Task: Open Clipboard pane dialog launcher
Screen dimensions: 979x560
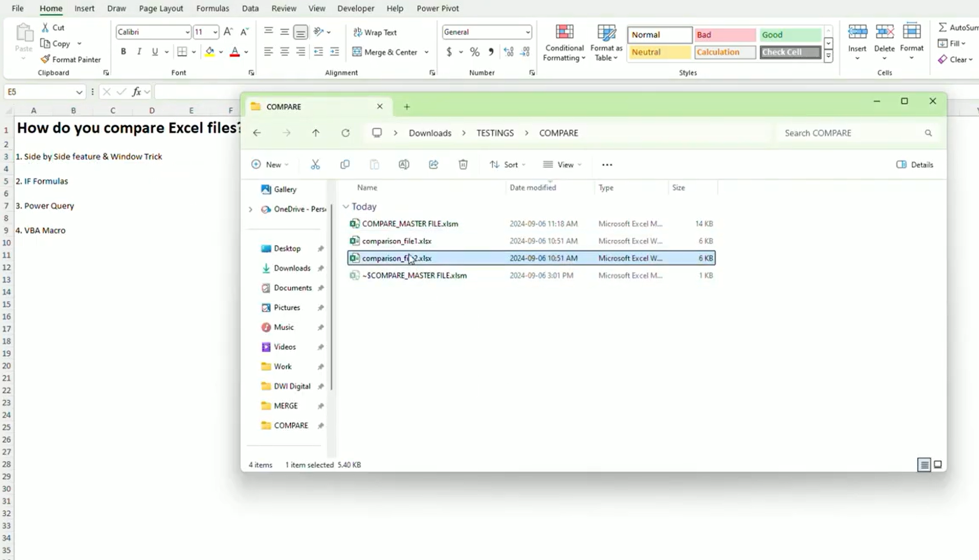Action: [x=106, y=73]
